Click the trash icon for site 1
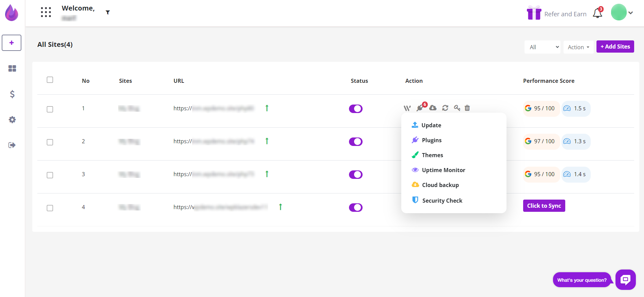This screenshot has width=644, height=297. tap(467, 108)
